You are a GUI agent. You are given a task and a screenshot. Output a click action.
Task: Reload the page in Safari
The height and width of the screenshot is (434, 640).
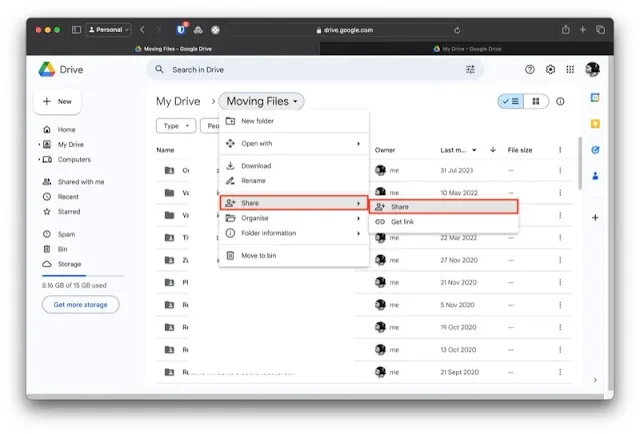[x=457, y=30]
